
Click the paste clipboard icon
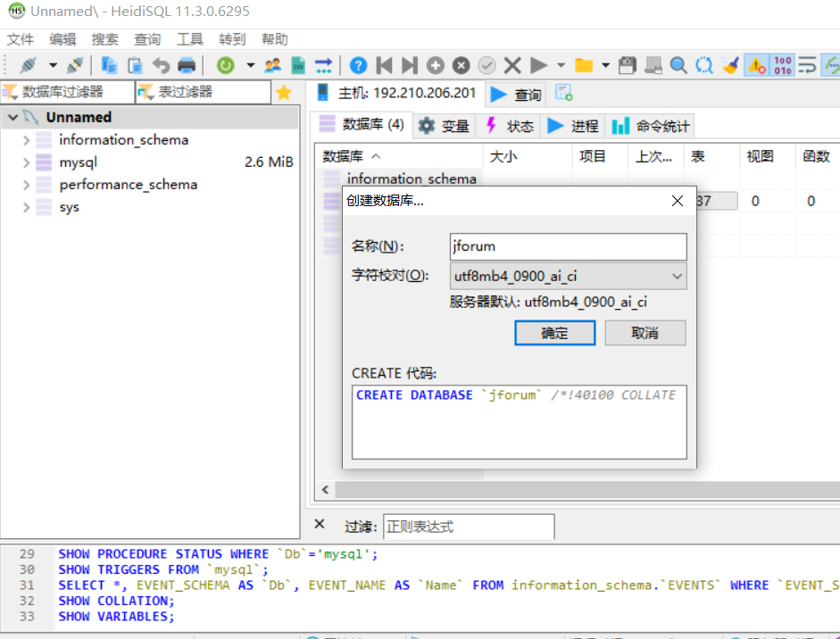click(135, 65)
